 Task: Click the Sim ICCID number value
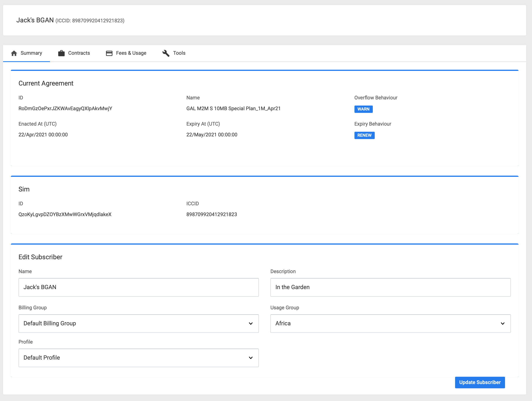pyautogui.click(x=211, y=214)
